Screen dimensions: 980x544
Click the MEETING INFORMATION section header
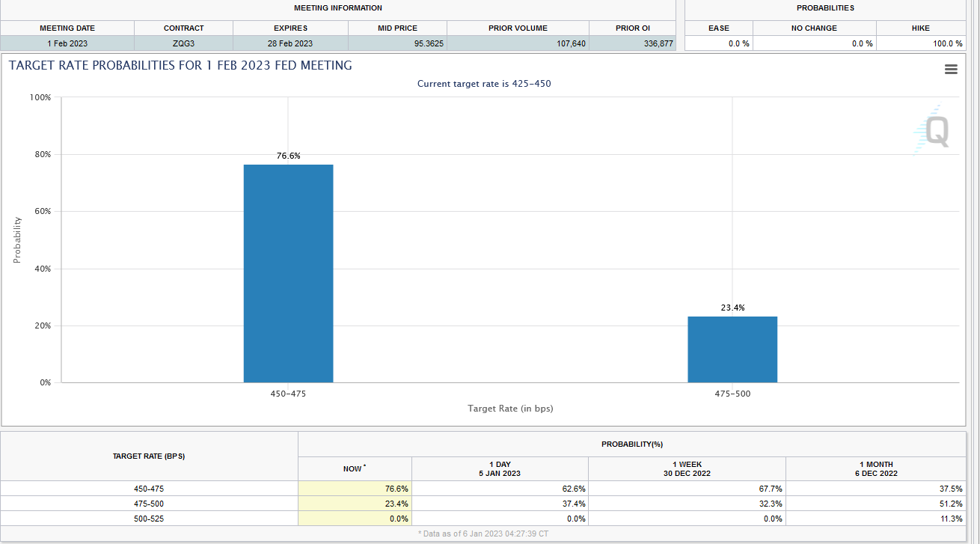click(x=338, y=7)
